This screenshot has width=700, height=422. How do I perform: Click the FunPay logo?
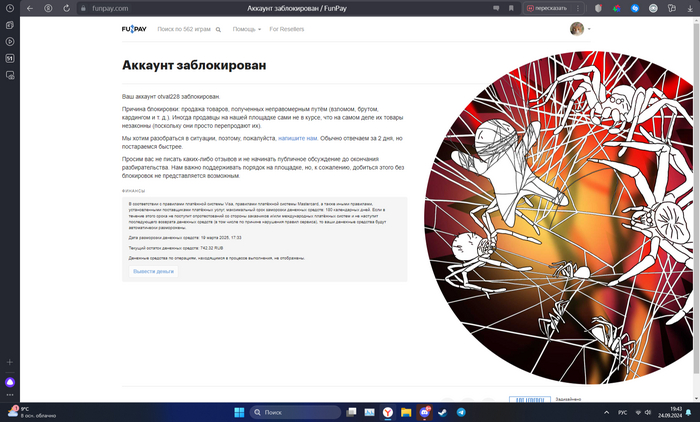tap(134, 29)
